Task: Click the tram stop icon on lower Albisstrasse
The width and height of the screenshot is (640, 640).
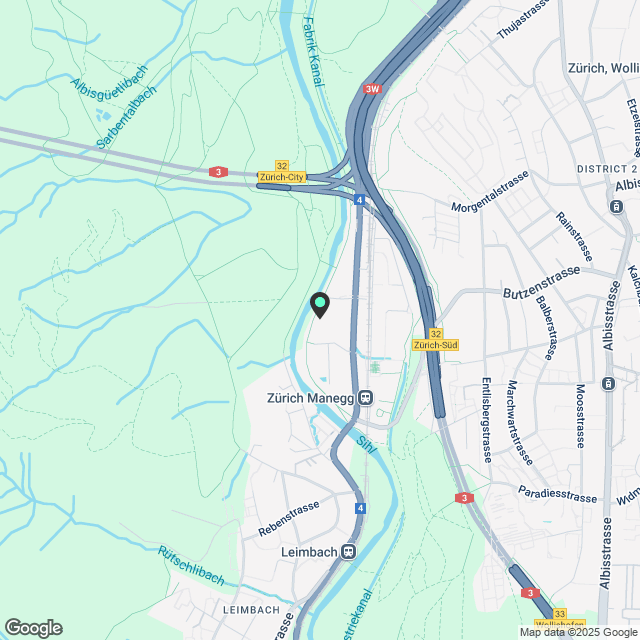Action: 608,384
